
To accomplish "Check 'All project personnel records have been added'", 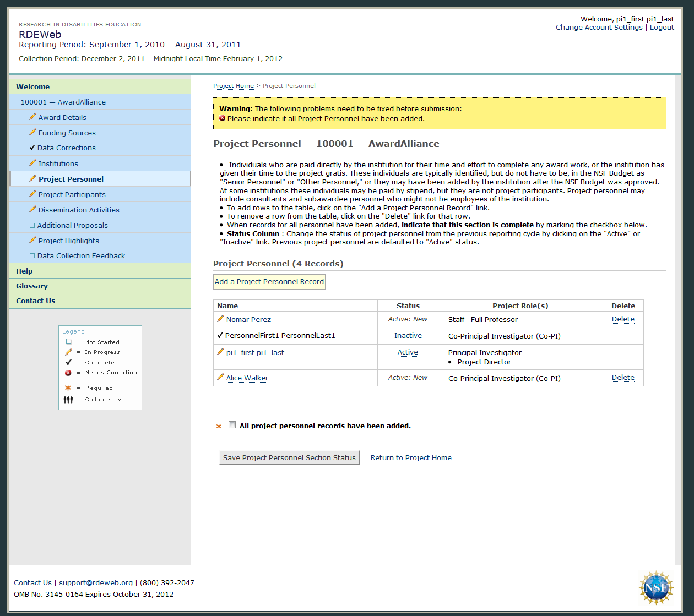I will [x=232, y=425].
